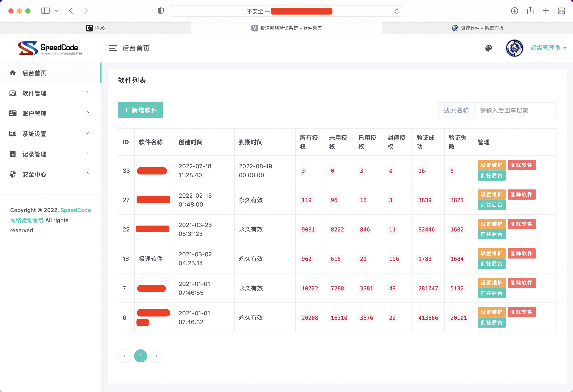
Task: Click the 记录管理 JS icon
Action: coord(12,154)
